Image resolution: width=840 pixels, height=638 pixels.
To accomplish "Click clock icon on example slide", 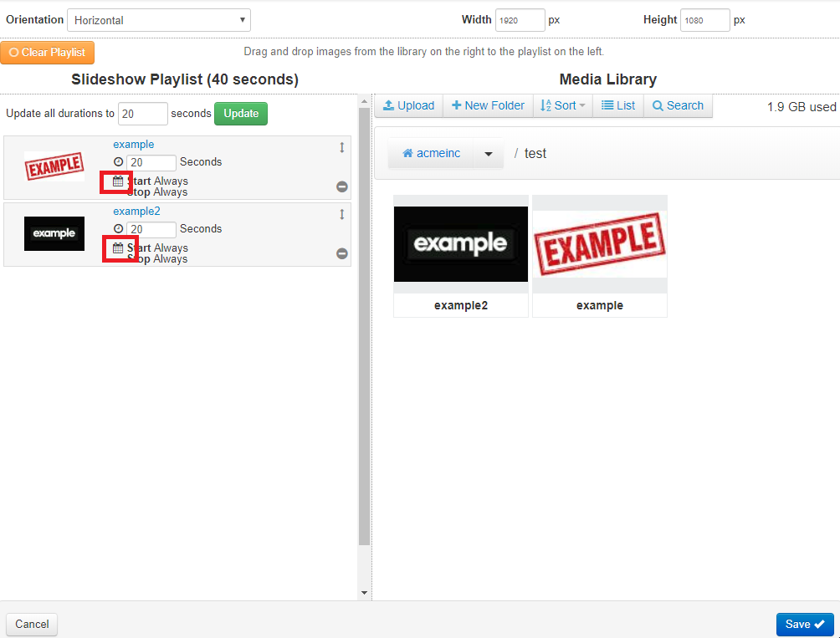I will [119, 161].
